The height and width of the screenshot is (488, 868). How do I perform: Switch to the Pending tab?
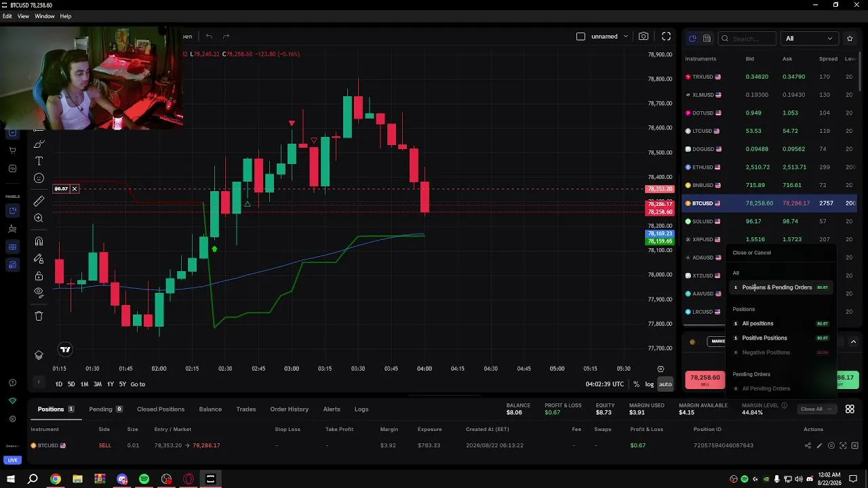pyautogui.click(x=105, y=409)
